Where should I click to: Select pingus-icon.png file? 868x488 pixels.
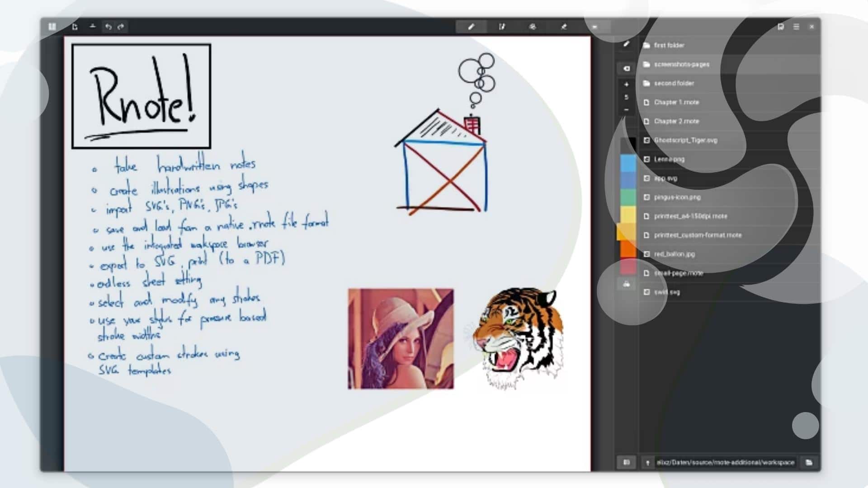coord(730,197)
